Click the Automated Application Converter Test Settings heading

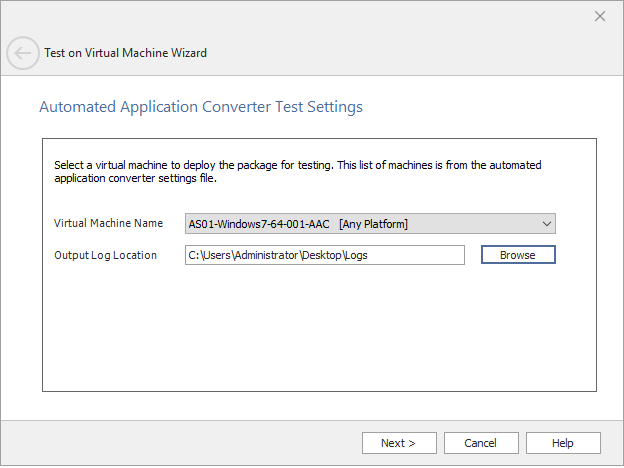coord(200,106)
